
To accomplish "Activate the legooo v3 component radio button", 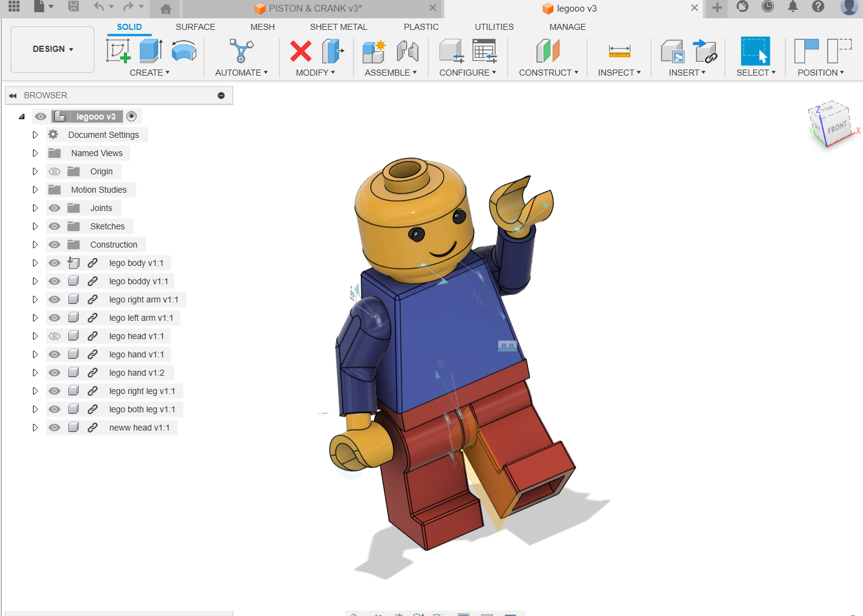I will click(x=131, y=116).
